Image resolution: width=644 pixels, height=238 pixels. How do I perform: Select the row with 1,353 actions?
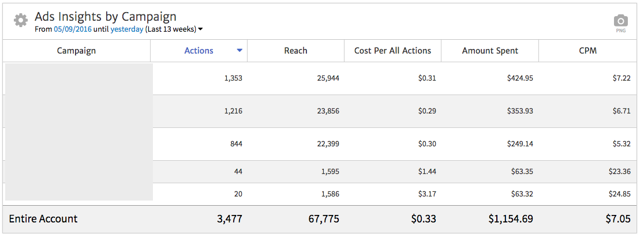tap(233, 78)
